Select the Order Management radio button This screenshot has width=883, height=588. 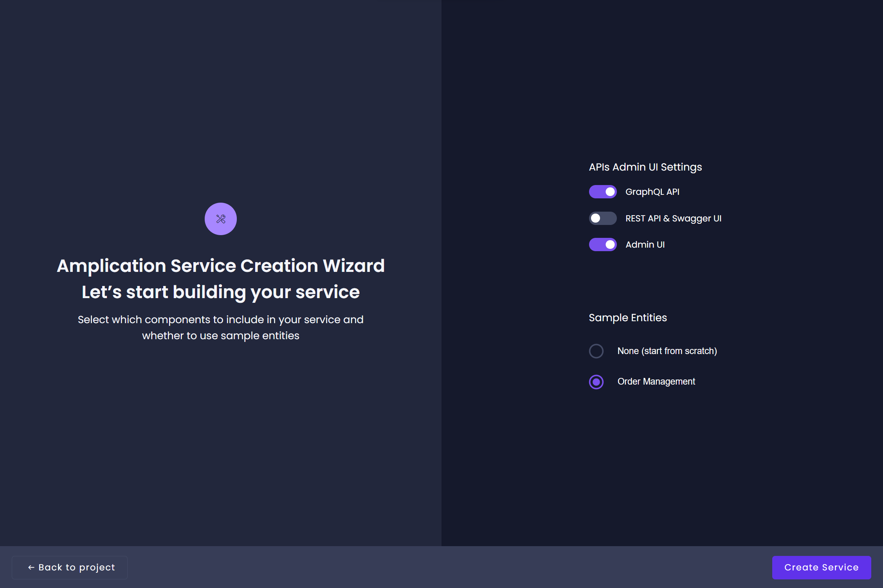(596, 382)
